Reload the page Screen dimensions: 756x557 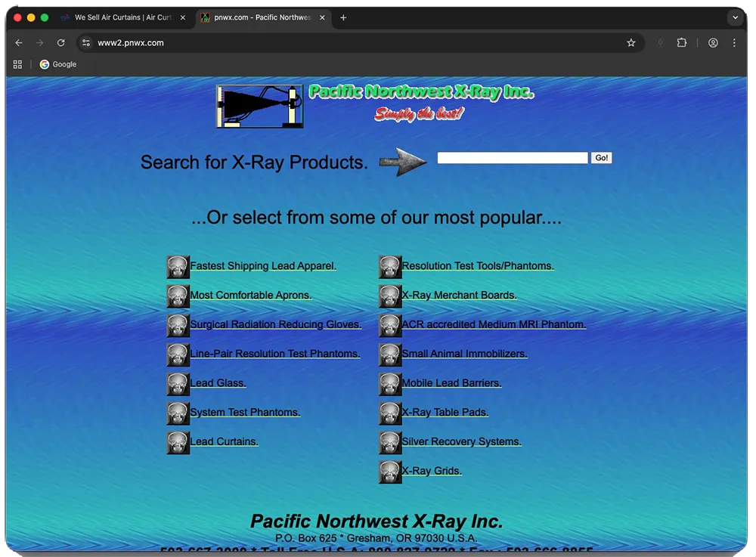tap(61, 43)
